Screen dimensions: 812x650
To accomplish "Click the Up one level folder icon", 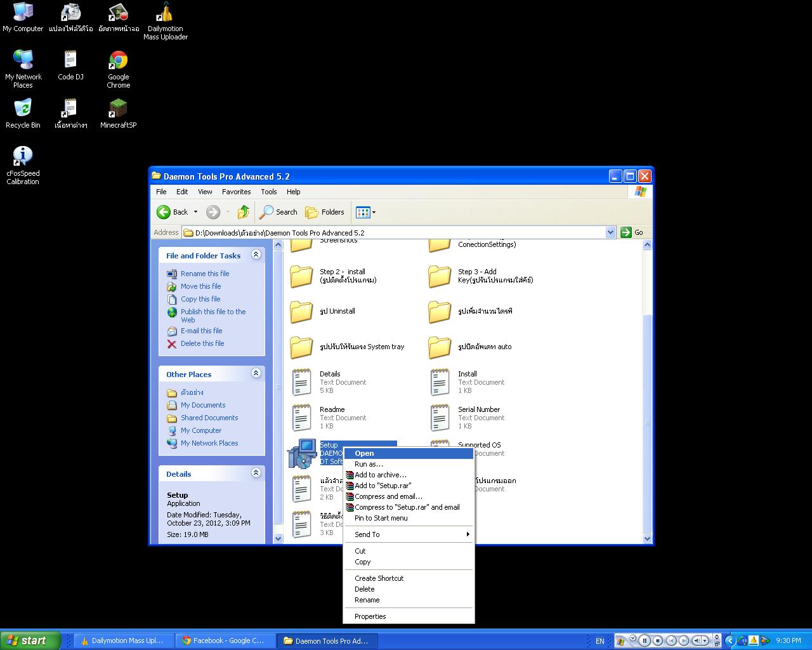I will pos(244,212).
